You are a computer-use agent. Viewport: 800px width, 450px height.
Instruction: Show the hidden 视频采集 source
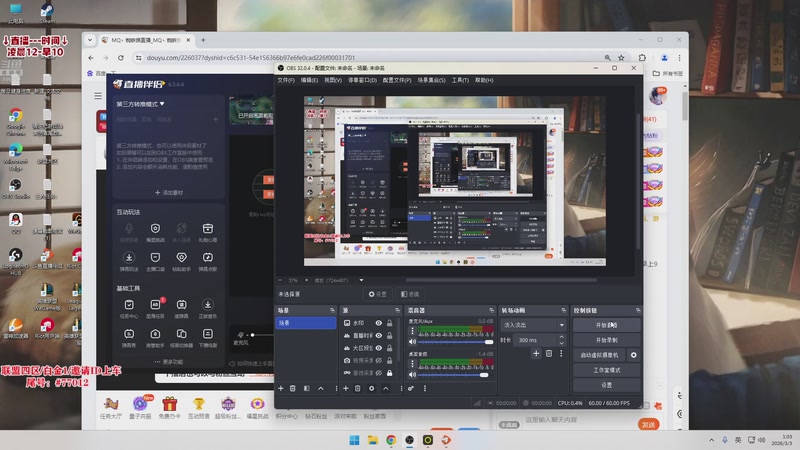379,360
